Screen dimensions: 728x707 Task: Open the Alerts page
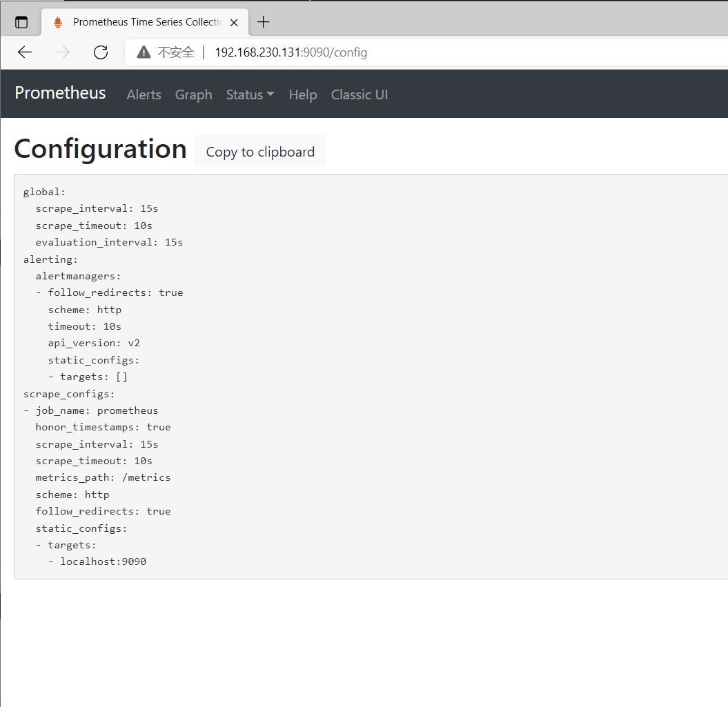144,94
